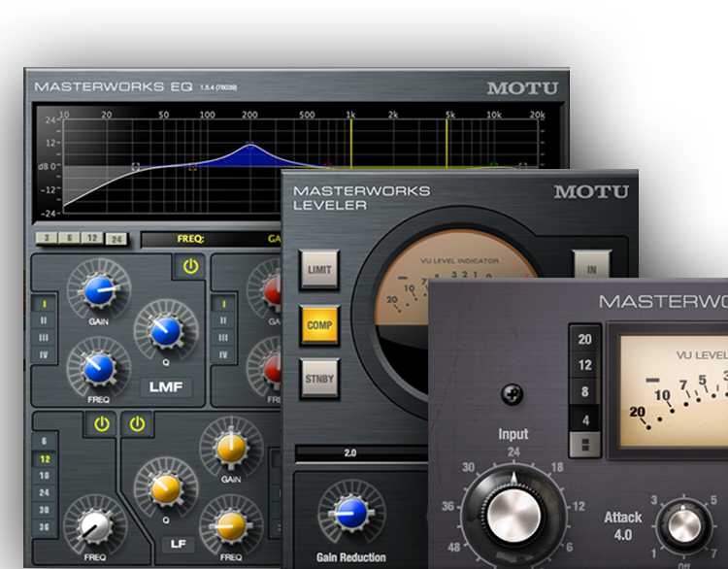Select ratio 20 on the compressor
The image size is (728, 569).
(584, 339)
